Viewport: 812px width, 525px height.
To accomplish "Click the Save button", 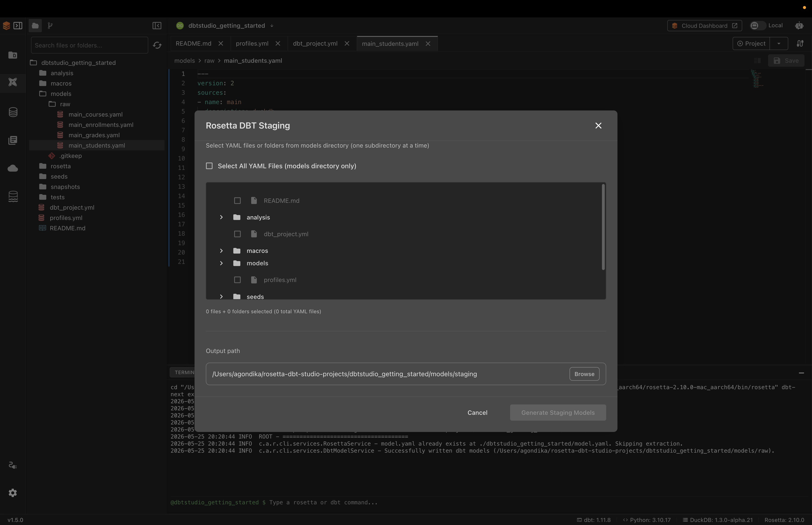I will tap(786, 61).
